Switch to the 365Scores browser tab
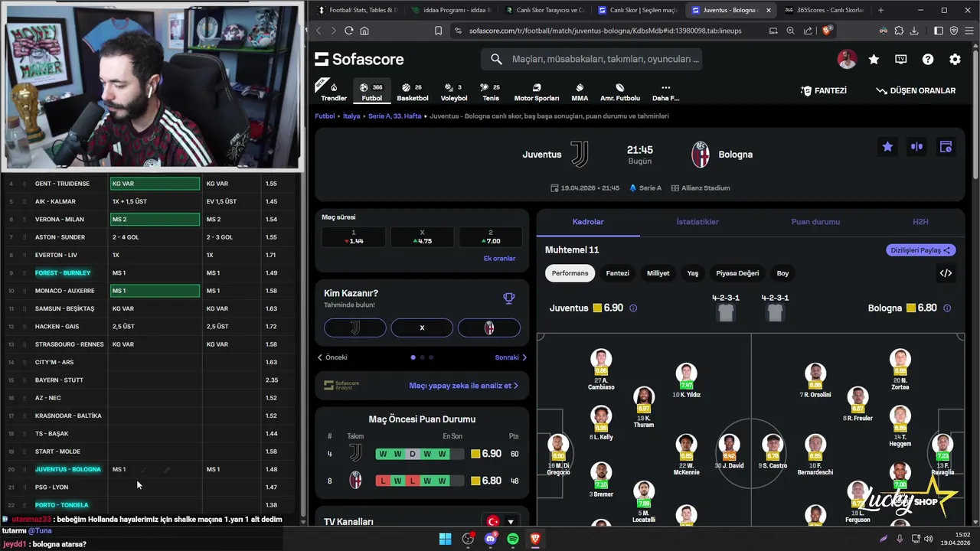Viewport: 980px width, 551px height. click(824, 10)
